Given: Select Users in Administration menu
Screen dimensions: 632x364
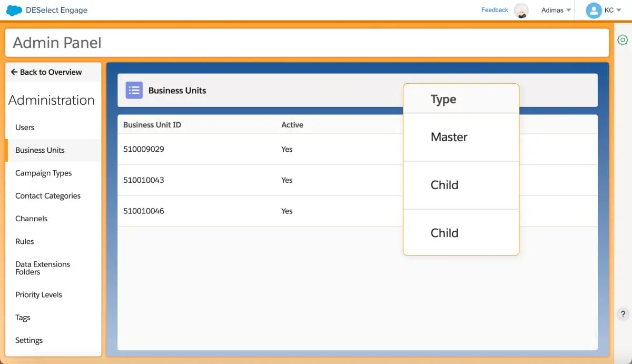Looking at the screenshot, I should click(x=25, y=127).
